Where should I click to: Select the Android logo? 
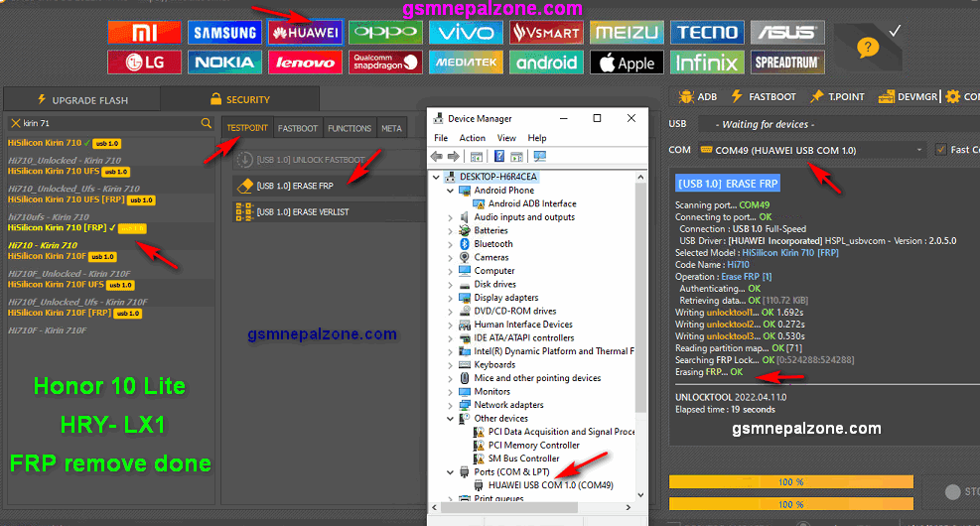tap(546, 63)
